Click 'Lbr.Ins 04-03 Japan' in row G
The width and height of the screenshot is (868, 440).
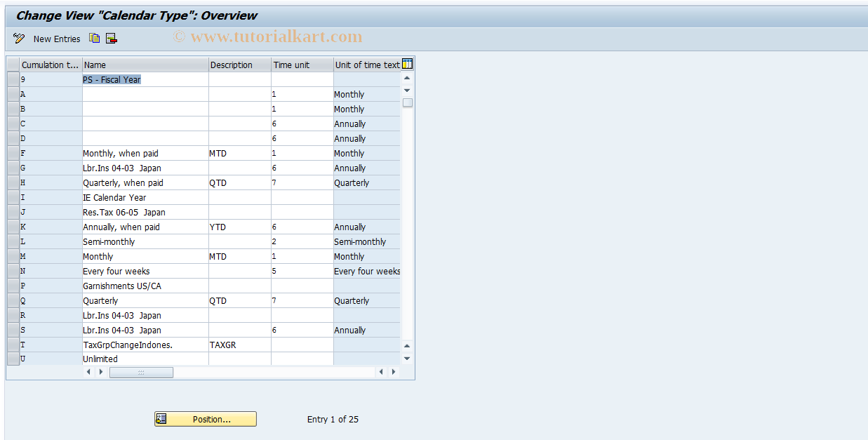point(145,168)
